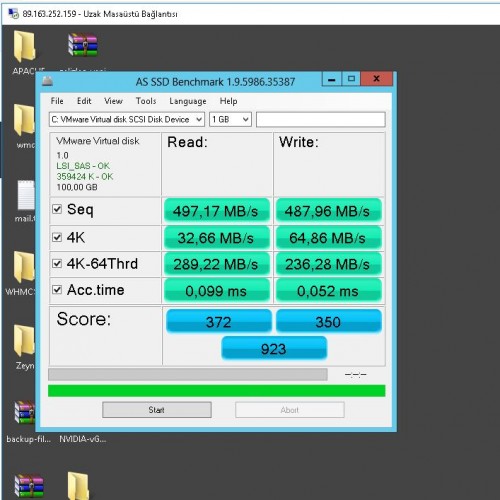This screenshot has width=500, height=500.
Task: Open the backup-fil... archive icon
Action: [25, 412]
